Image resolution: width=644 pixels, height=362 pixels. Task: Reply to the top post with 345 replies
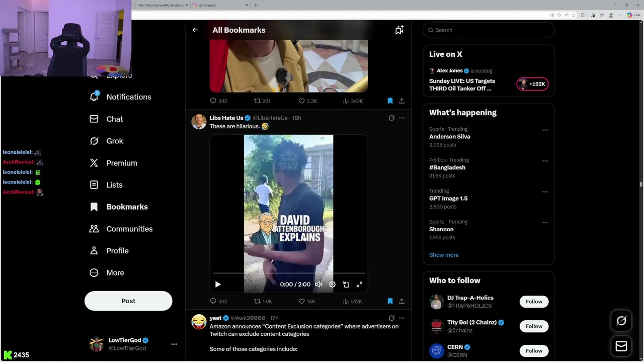pos(218,101)
